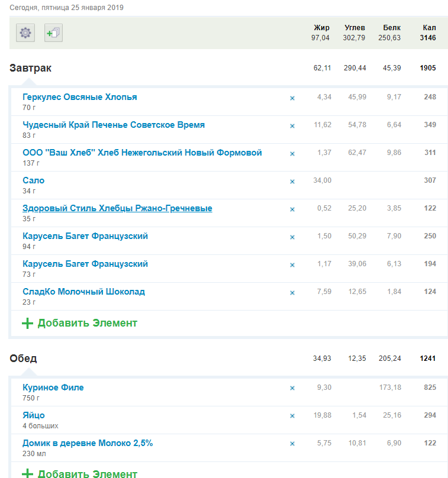Click the Кал column header
448x478 pixels.
click(429, 28)
